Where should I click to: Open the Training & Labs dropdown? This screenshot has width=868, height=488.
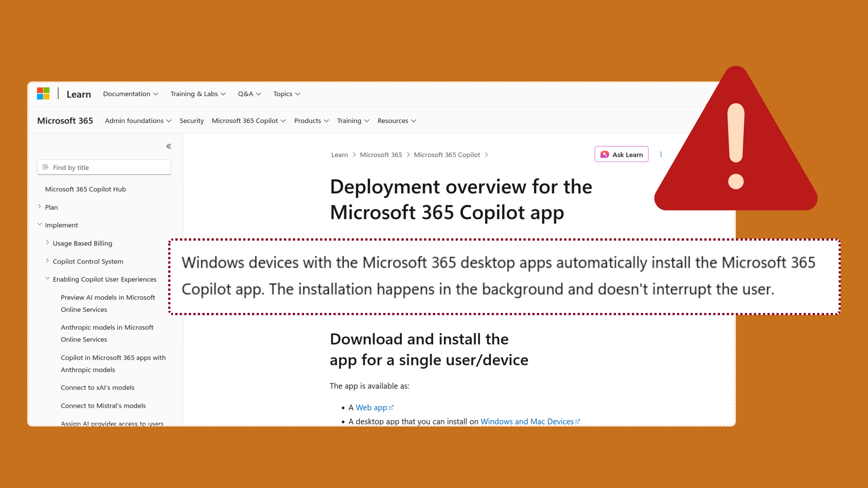(198, 94)
